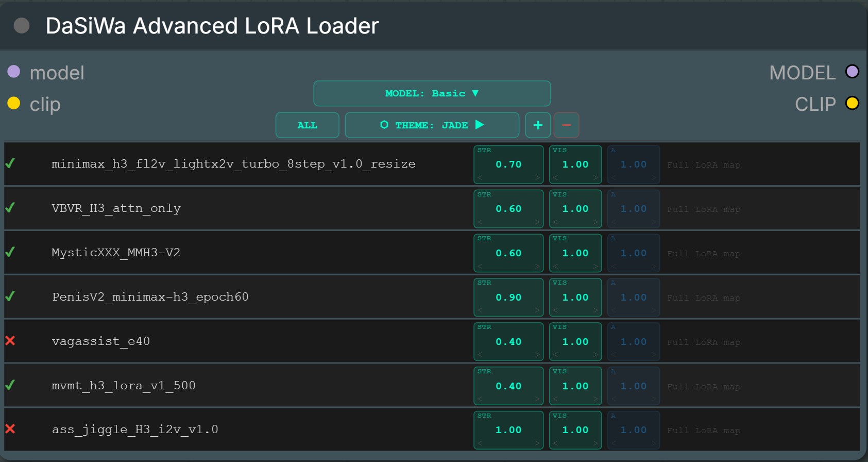Decrease STR with left arrow for ass_jiggle_H3_i2v_v1.0
The height and width of the screenshot is (462, 868).
pyautogui.click(x=480, y=443)
